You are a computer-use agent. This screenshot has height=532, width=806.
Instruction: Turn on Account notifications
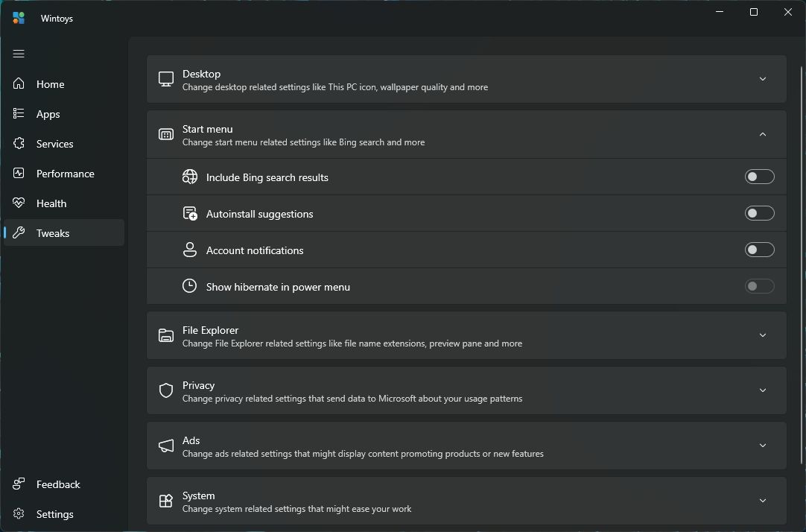click(x=759, y=250)
